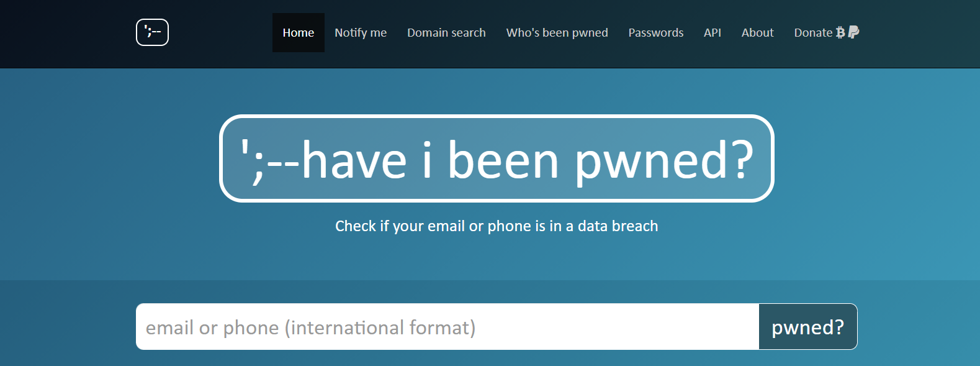
Task: Go to the Home nav item
Action: pos(298,32)
